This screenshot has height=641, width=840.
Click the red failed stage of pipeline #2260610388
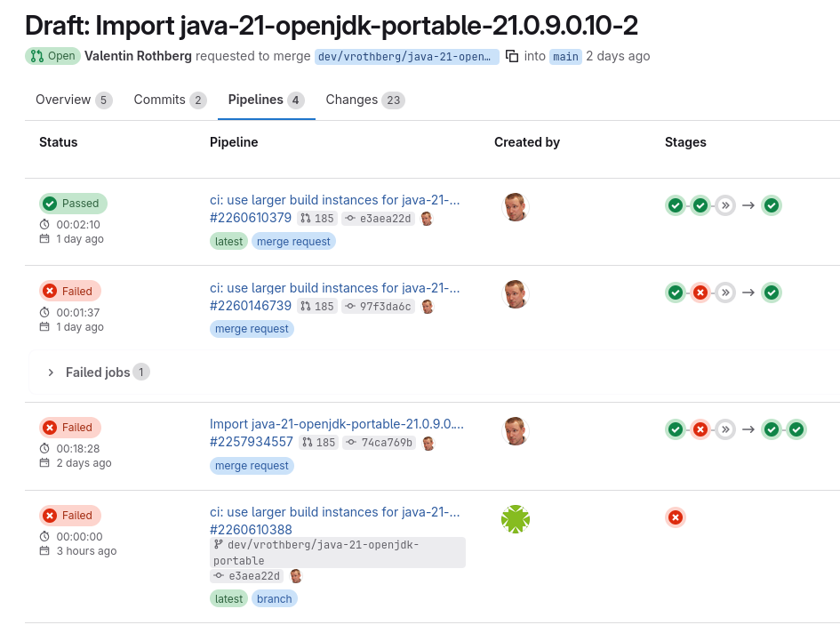click(x=676, y=517)
